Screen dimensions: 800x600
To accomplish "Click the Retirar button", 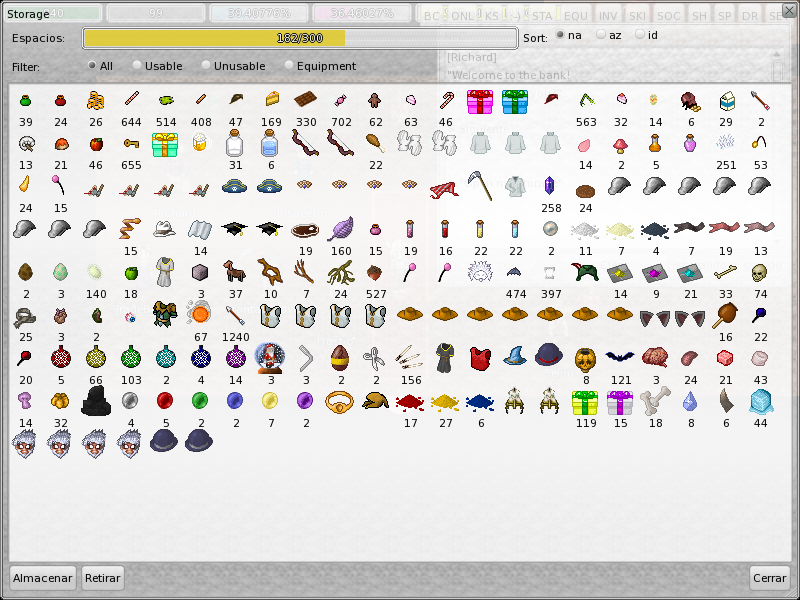I will pyautogui.click(x=103, y=578).
